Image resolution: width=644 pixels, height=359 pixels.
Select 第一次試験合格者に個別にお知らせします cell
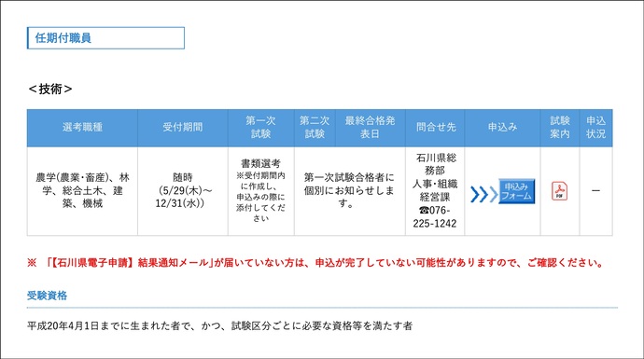[x=349, y=191]
